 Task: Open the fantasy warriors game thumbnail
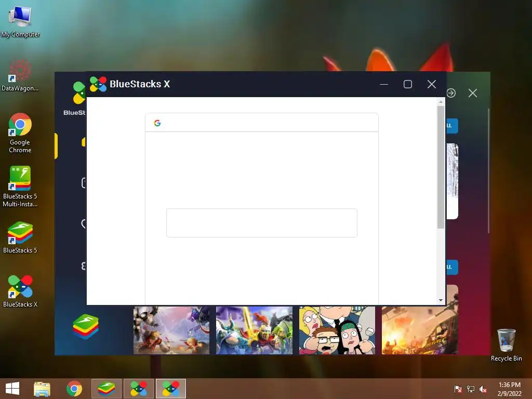pos(171,330)
